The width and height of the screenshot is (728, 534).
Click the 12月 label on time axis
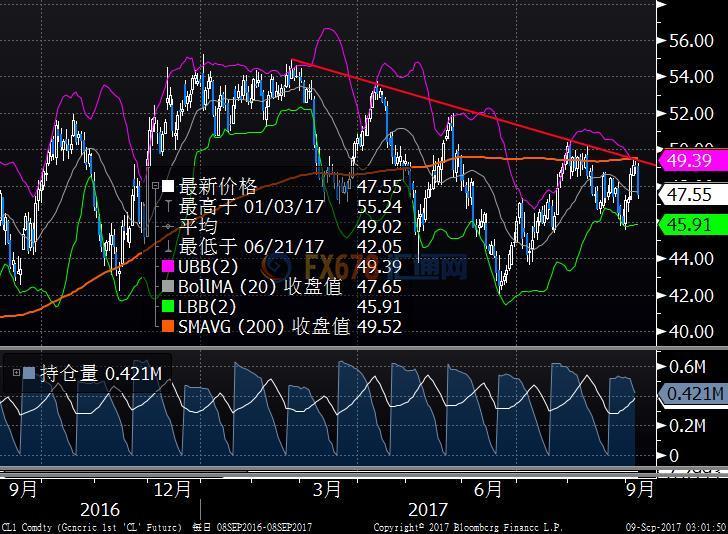click(x=172, y=490)
